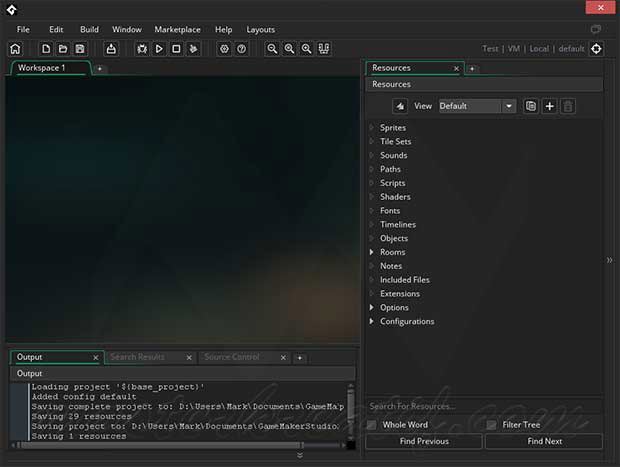
Task: Click the Find Next button
Action: pos(544,441)
